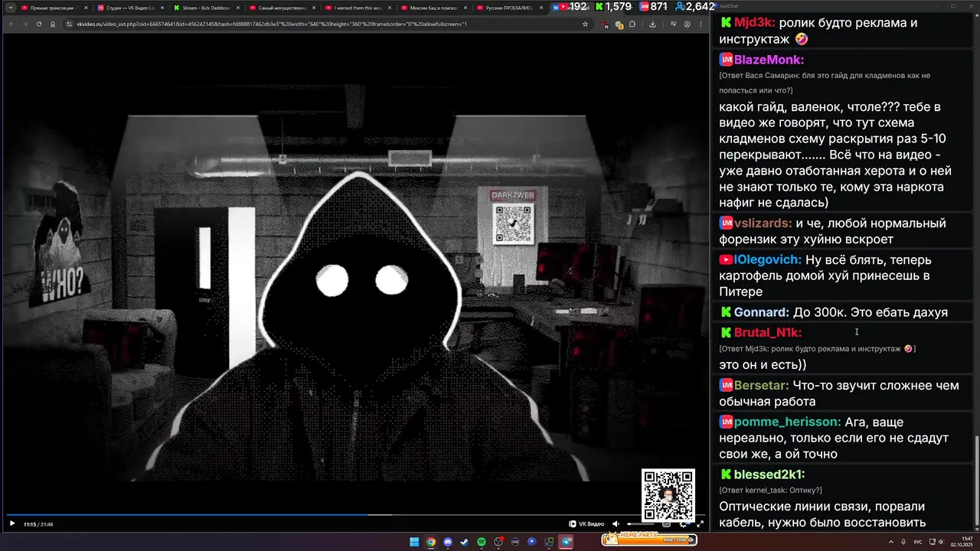Viewport: 980px width, 551px height.
Task: Click the YouTube badge beside IOlegovich
Action: point(726,260)
